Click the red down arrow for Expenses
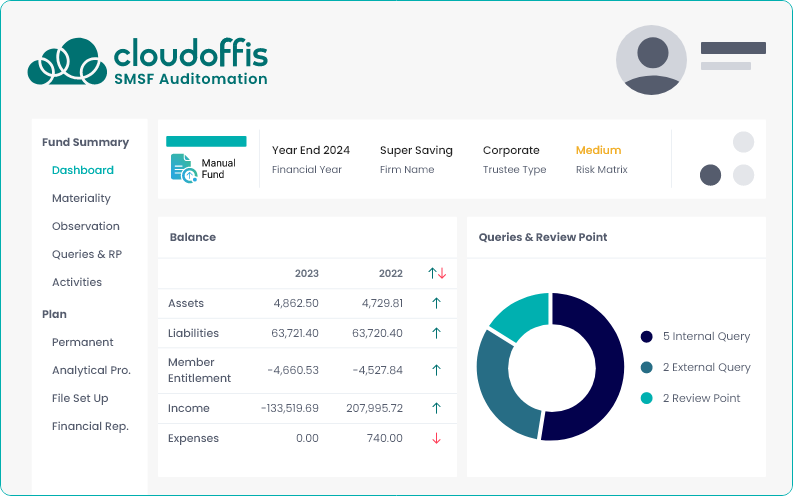793x496 pixels. (x=436, y=438)
